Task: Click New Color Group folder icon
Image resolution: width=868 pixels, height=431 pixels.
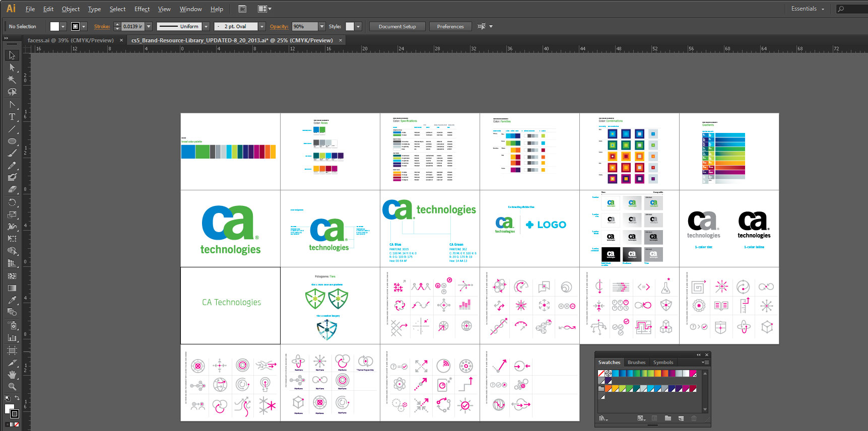Action: pyautogui.click(x=667, y=418)
